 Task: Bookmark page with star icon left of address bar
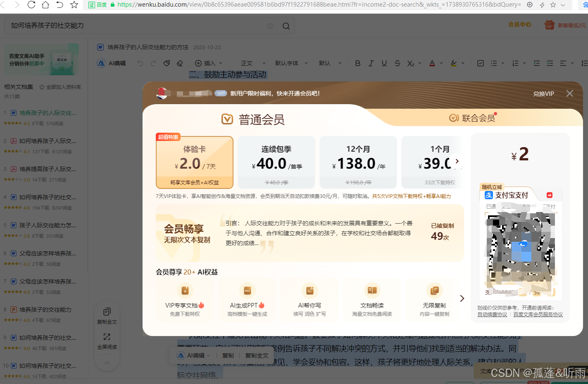74,5
